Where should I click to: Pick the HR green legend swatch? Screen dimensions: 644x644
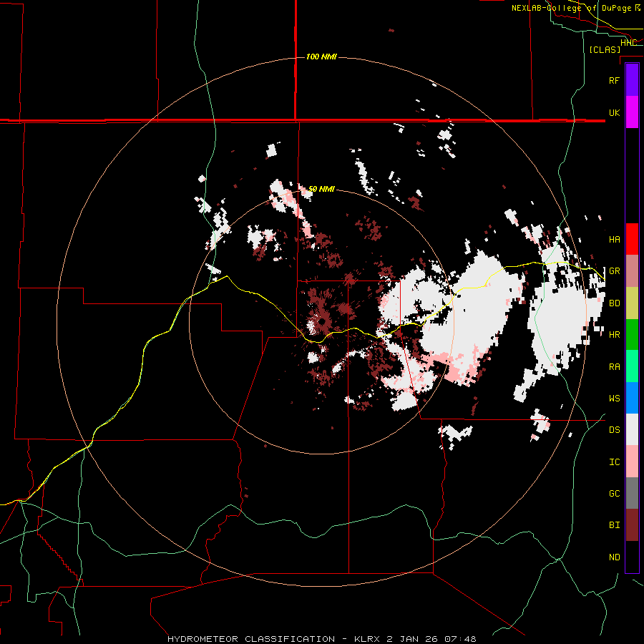coord(632,335)
